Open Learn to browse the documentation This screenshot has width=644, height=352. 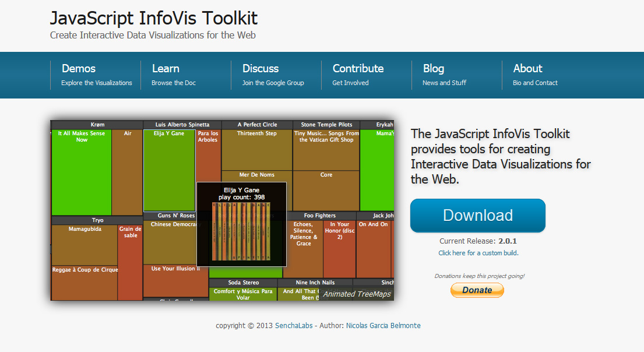[x=166, y=68]
